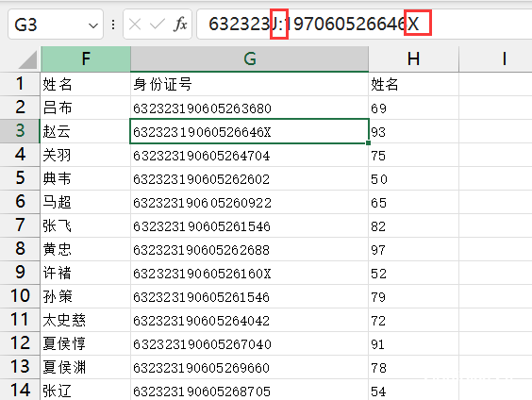Viewport: 532px width, 400px height.
Task: Select the name cell 关羽
Action: (86, 155)
